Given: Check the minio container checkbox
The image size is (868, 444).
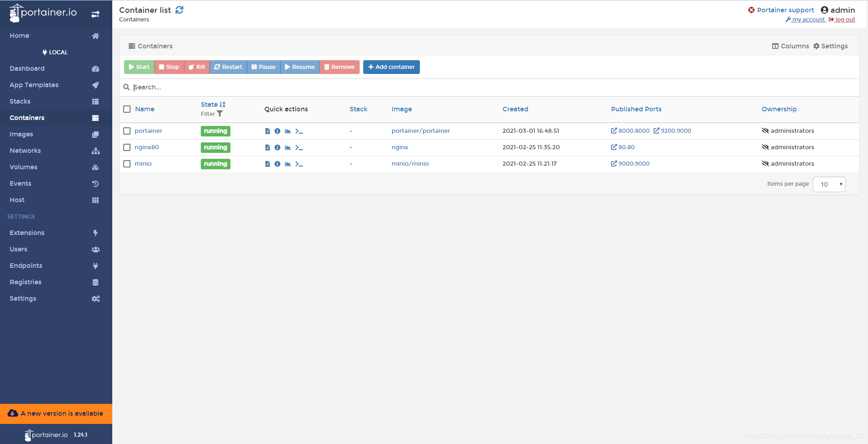Looking at the screenshot, I should 127,164.
